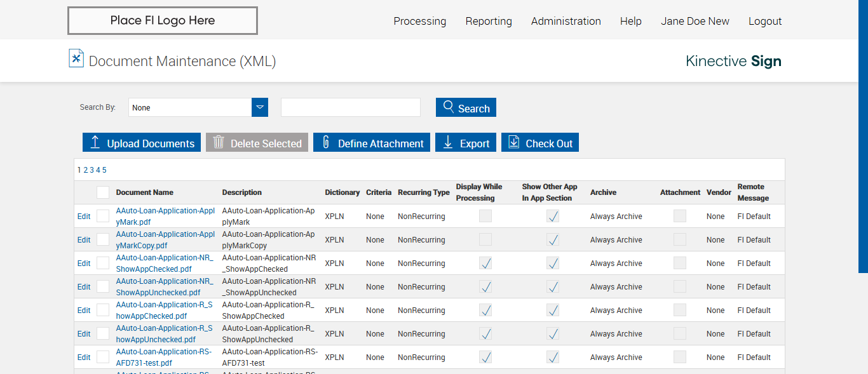Image resolution: width=868 pixels, height=374 pixels.
Task: Open the Search By dropdown arrow
Action: [x=260, y=107]
